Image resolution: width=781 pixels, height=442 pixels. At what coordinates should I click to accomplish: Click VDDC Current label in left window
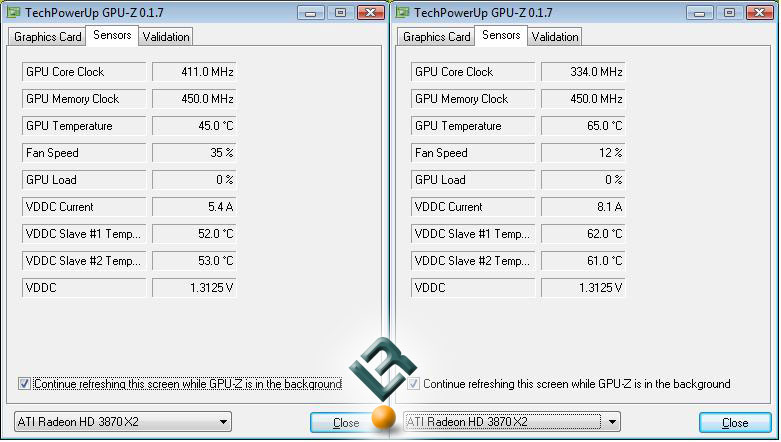(84, 206)
